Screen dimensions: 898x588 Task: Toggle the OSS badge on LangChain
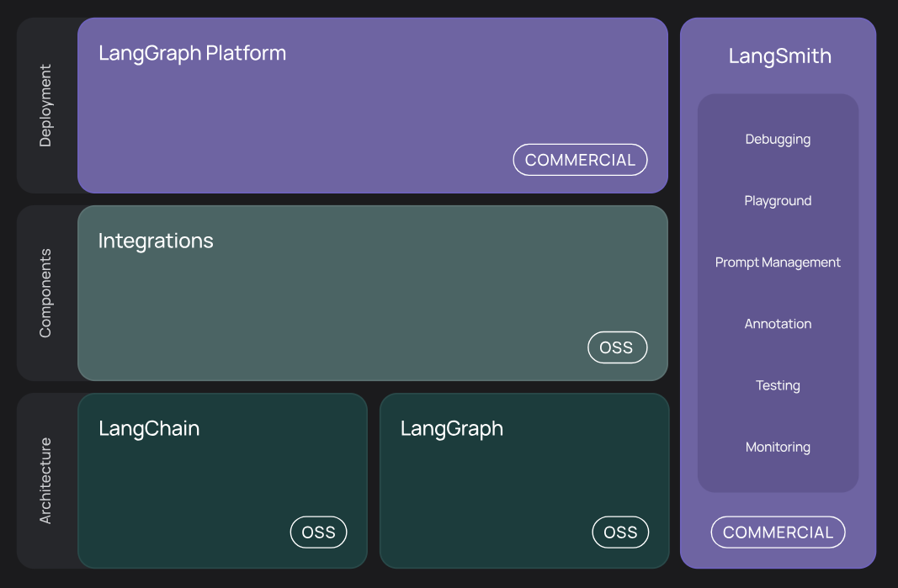(318, 532)
